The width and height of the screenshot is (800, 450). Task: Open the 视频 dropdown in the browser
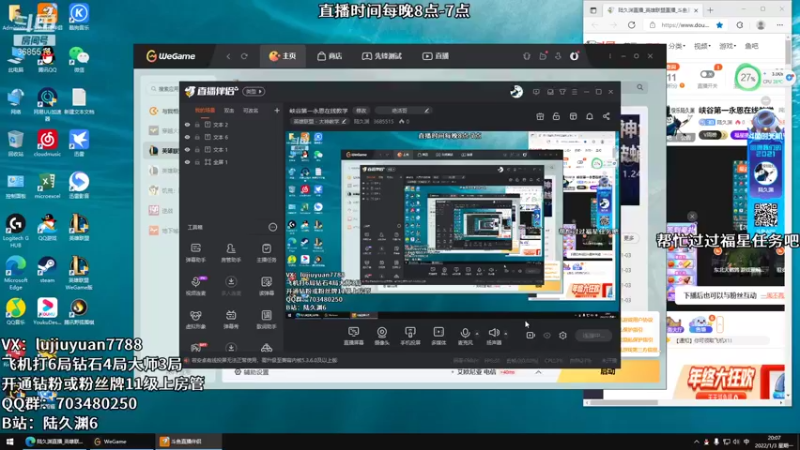point(702,46)
